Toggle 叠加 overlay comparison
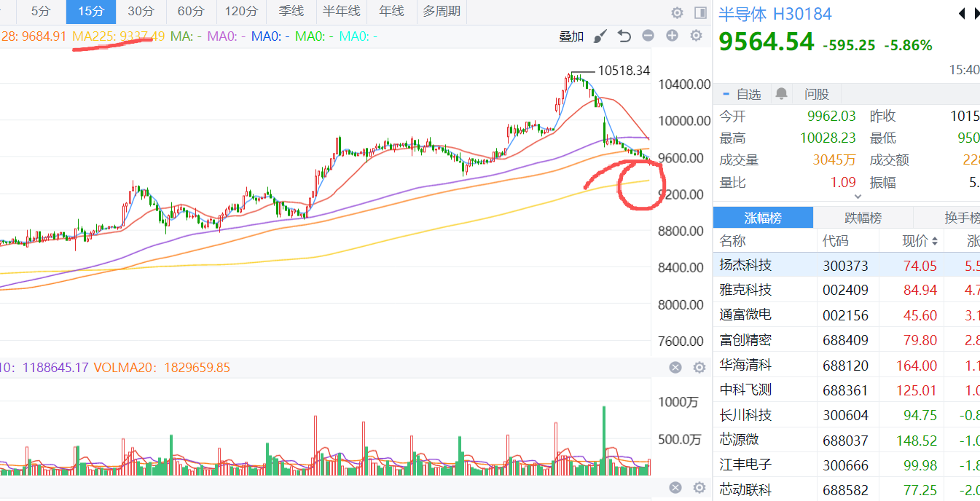This screenshot has width=980, height=501. pos(571,36)
